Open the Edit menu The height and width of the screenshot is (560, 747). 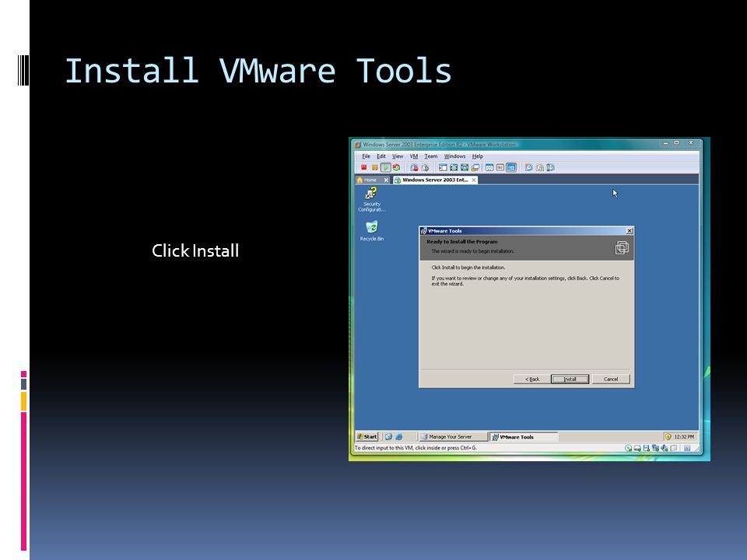tap(381, 156)
